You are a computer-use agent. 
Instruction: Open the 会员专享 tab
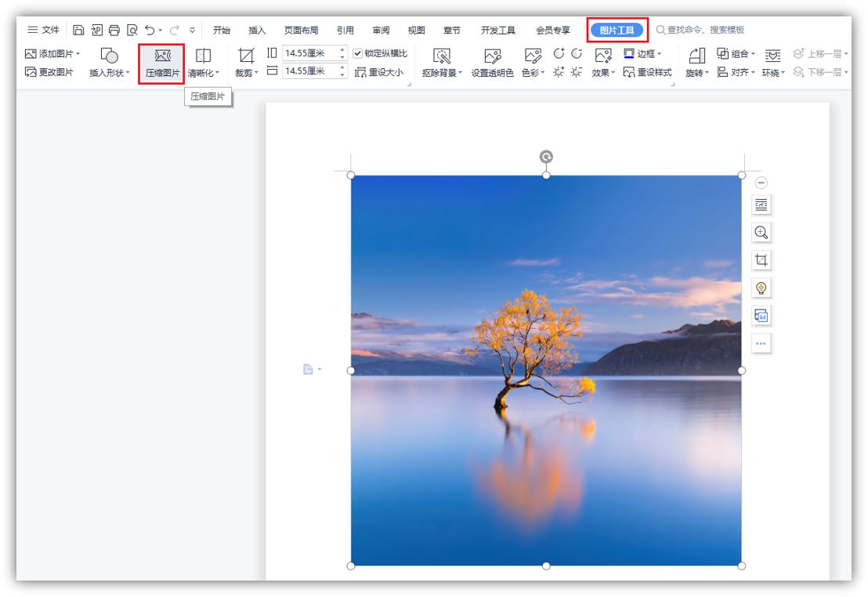click(552, 30)
